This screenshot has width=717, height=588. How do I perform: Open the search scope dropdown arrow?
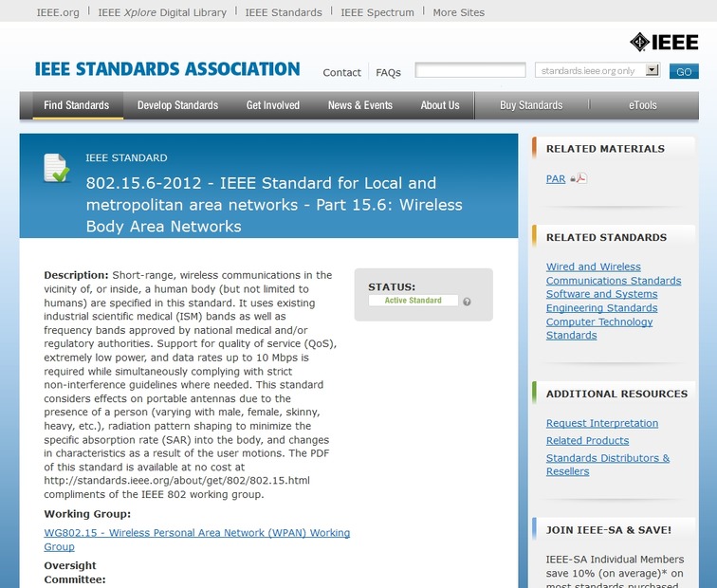click(653, 70)
